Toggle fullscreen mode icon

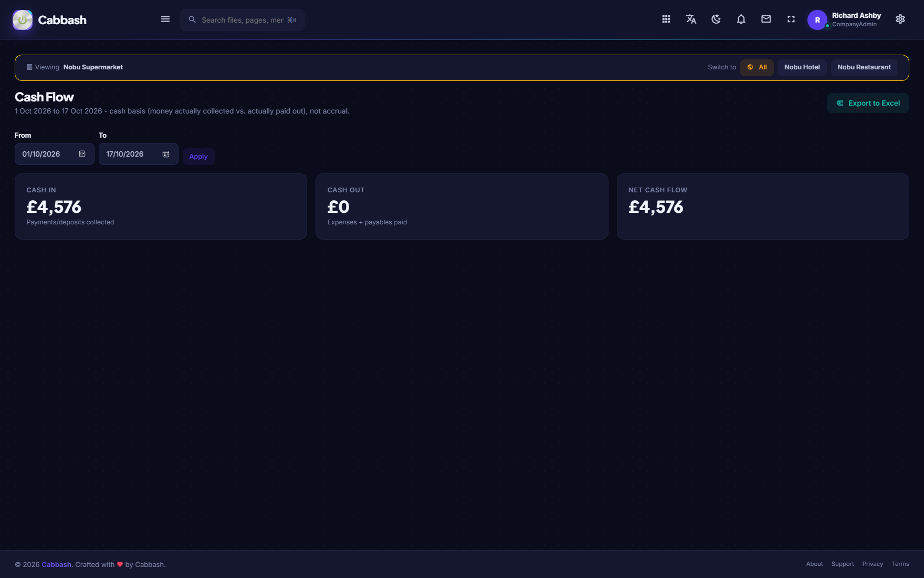[791, 19]
